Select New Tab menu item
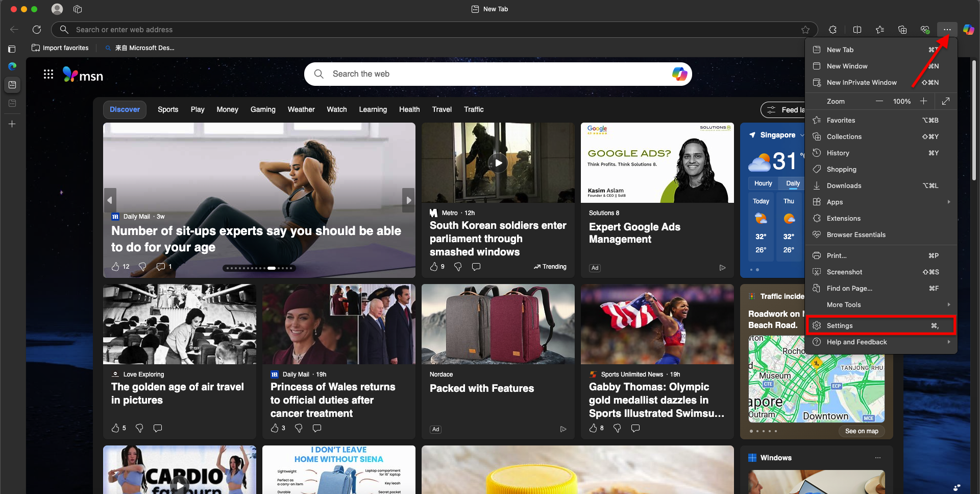The image size is (980, 494). (x=881, y=50)
